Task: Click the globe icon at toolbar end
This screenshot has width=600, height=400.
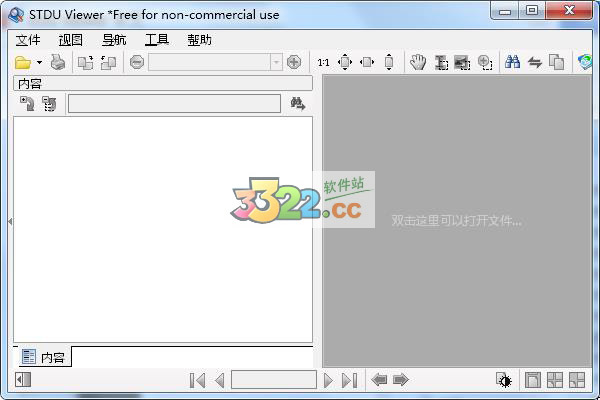Action: [585, 62]
